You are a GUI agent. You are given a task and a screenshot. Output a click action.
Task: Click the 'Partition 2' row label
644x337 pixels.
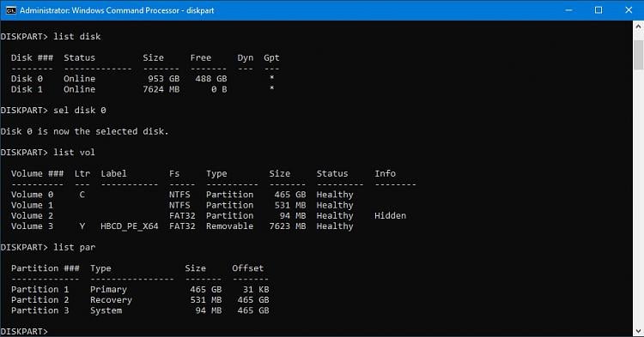pos(39,300)
